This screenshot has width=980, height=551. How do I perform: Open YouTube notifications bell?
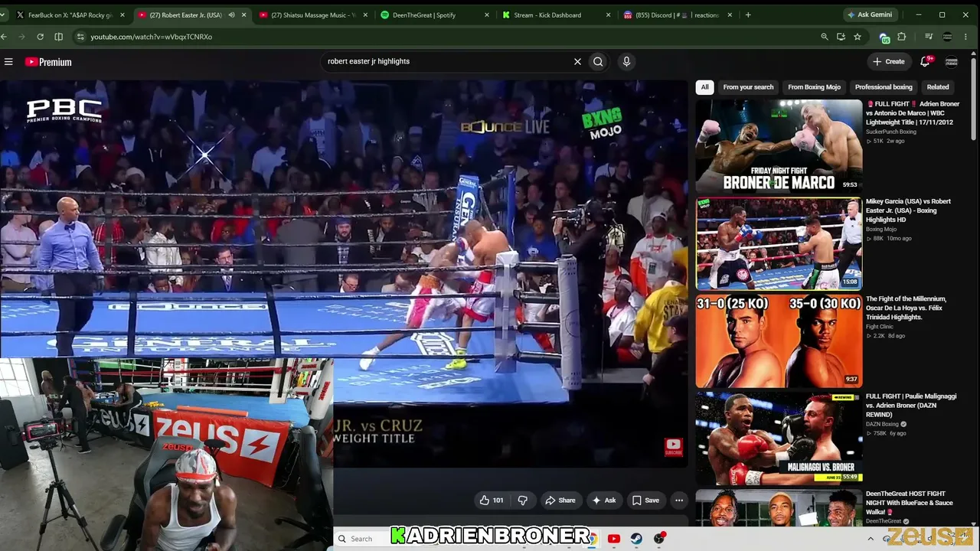pos(925,61)
